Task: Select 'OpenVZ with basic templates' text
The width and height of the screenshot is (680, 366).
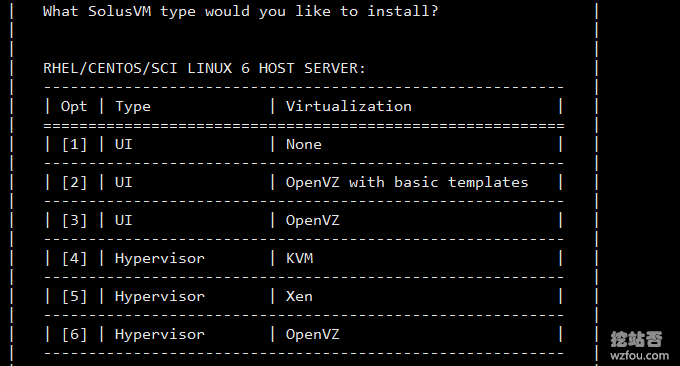Action: pos(407,182)
